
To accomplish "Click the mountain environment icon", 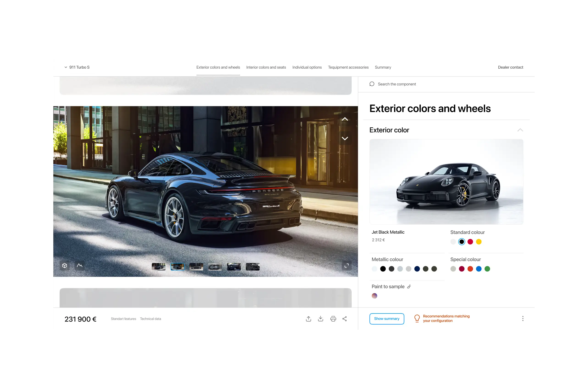I will tap(80, 266).
